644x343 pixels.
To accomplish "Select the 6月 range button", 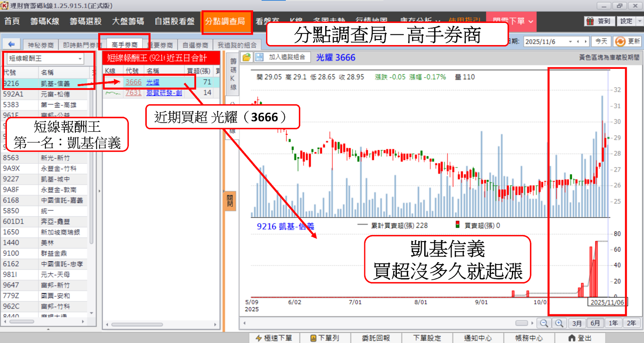I will click(595, 323).
